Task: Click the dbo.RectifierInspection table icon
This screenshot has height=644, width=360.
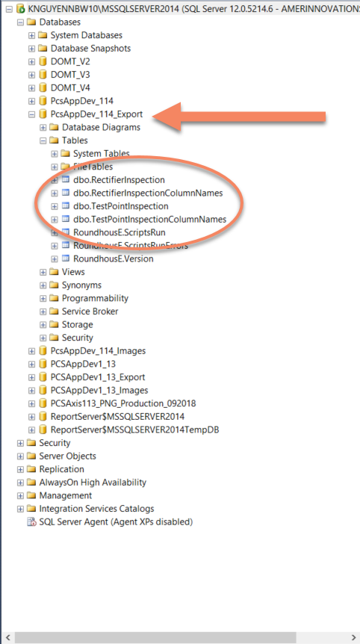Action: pyautogui.click(x=66, y=180)
